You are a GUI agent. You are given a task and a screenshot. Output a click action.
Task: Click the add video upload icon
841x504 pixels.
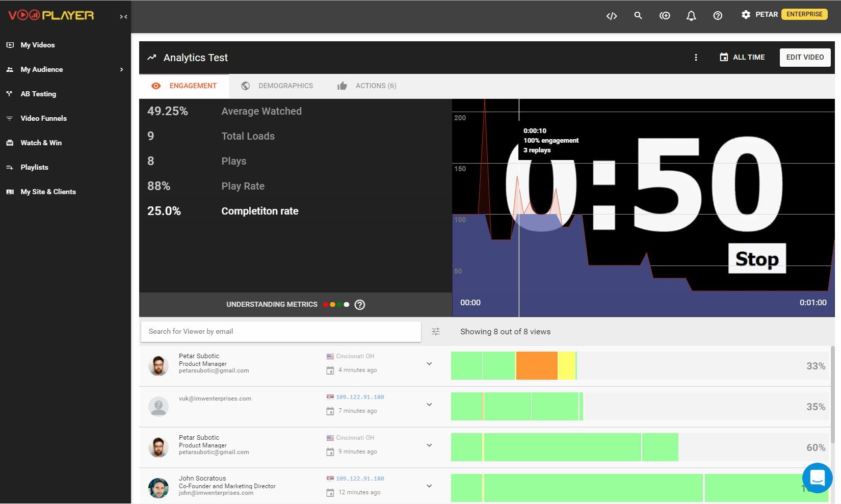(665, 16)
